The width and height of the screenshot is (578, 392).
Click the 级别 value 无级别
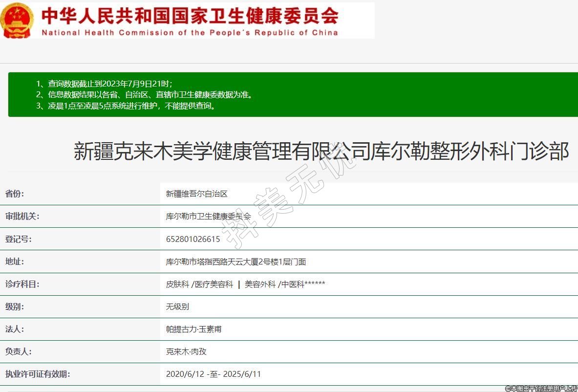pos(177,306)
